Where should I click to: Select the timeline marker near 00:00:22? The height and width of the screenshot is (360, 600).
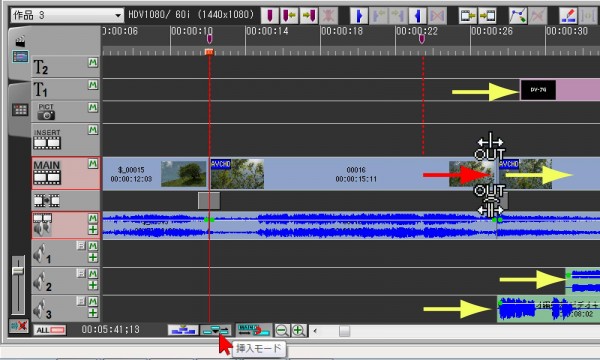tap(422, 39)
